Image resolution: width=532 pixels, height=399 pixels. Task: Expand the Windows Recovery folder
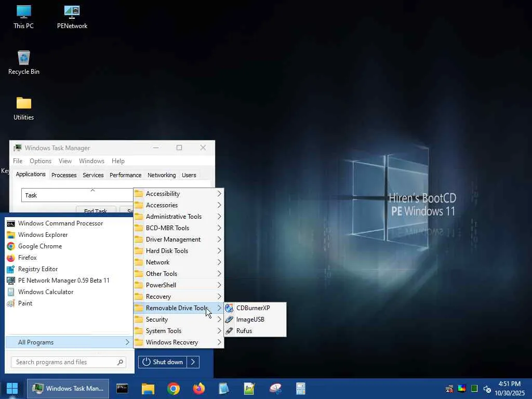(x=179, y=342)
